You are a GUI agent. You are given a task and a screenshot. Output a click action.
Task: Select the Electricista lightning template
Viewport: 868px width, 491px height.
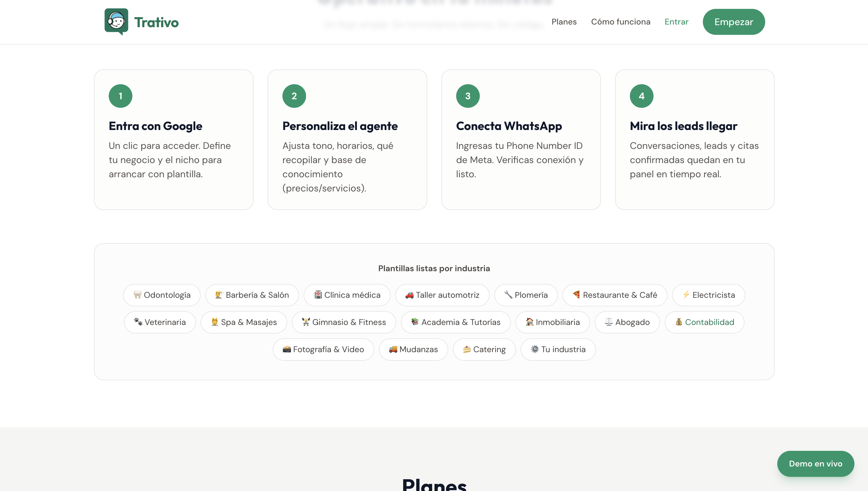(708, 295)
